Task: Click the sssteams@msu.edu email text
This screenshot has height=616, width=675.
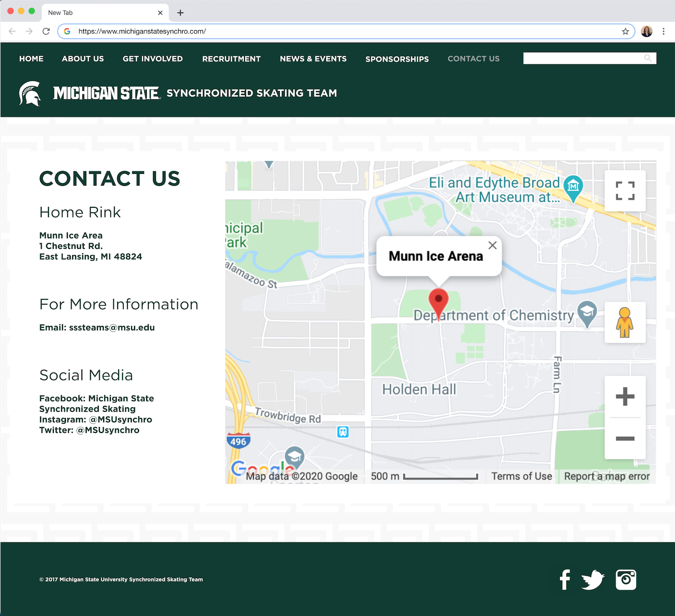Action: pos(112,327)
